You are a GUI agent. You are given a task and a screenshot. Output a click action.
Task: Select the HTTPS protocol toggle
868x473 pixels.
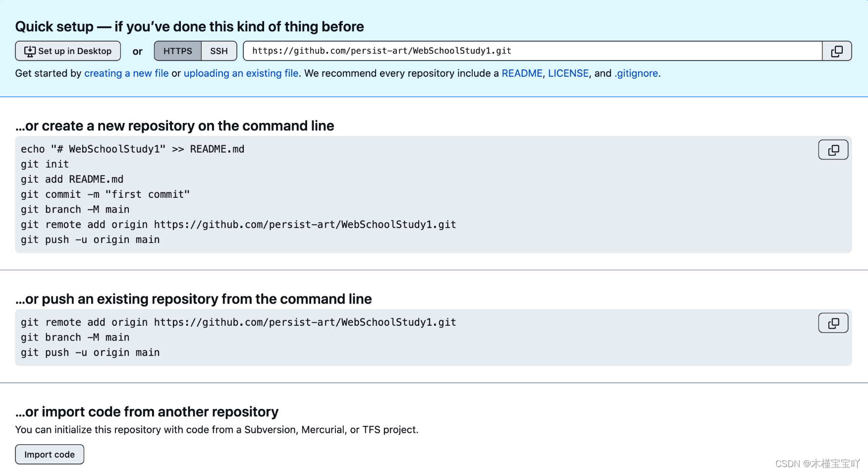178,51
